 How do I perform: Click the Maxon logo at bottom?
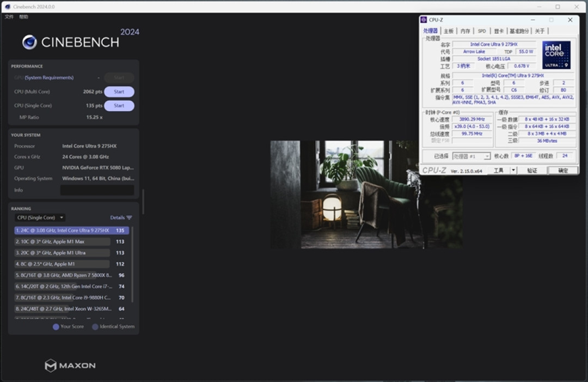click(x=70, y=365)
